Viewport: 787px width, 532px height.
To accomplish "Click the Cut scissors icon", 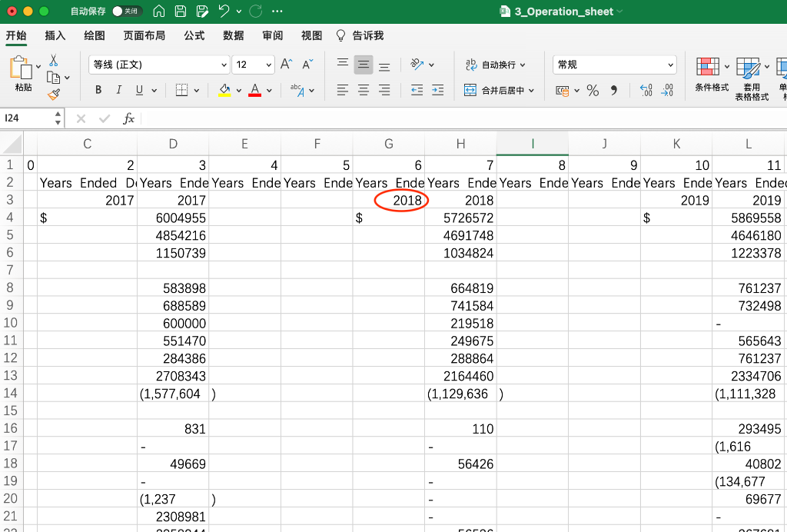I will click(53, 61).
